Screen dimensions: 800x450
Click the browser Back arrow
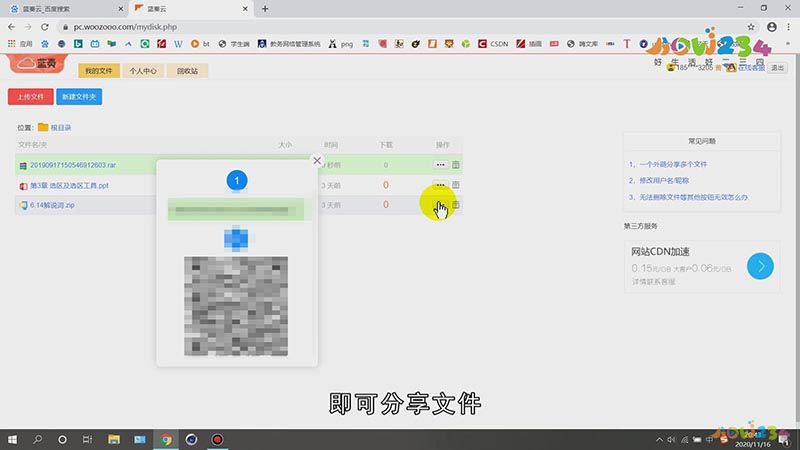point(11,27)
